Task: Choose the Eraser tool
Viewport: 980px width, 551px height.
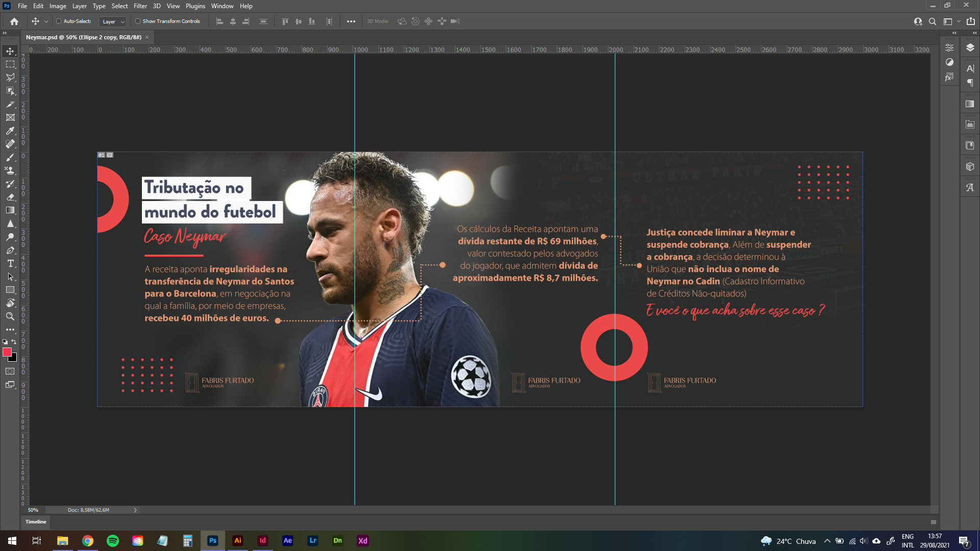Action: (10, 197)
